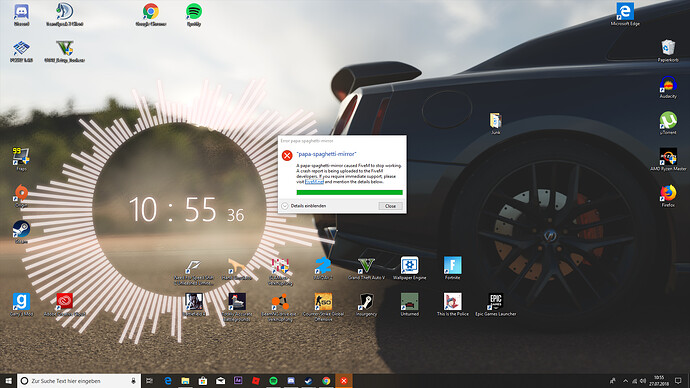Open Edge from the taskbar
690x388 pixels.
pos(168,381)
